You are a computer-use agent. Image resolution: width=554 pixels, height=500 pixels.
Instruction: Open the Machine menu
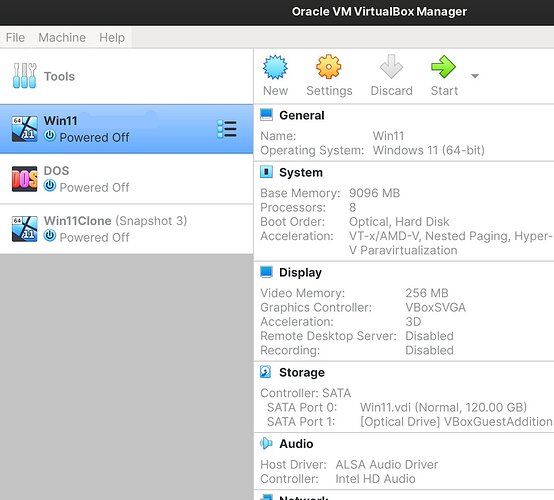[x=62, y=37]
